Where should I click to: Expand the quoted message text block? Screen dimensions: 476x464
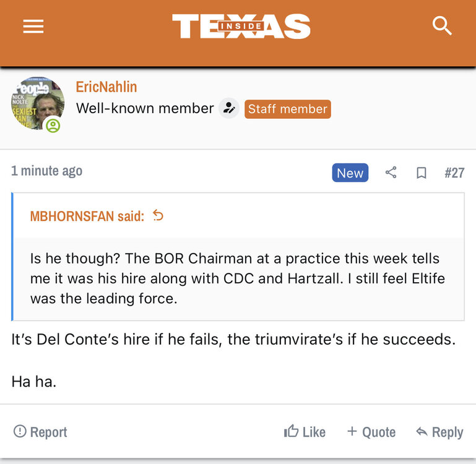(238, 278)
